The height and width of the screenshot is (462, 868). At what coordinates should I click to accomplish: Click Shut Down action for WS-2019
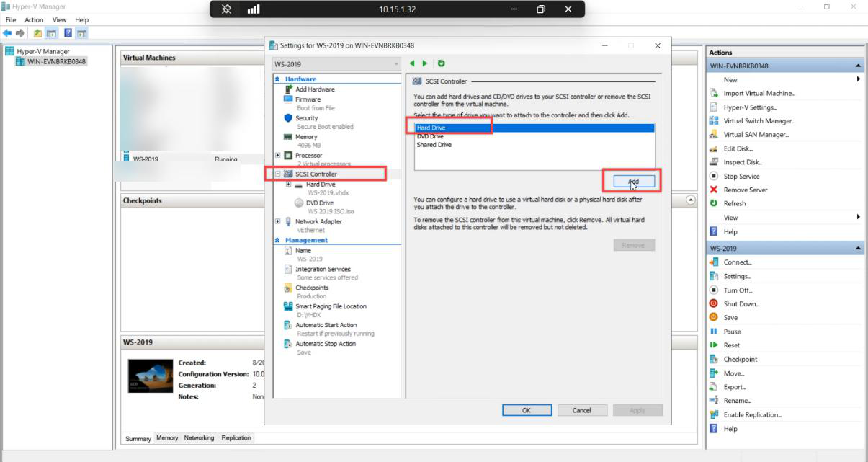tap(741, 304)
